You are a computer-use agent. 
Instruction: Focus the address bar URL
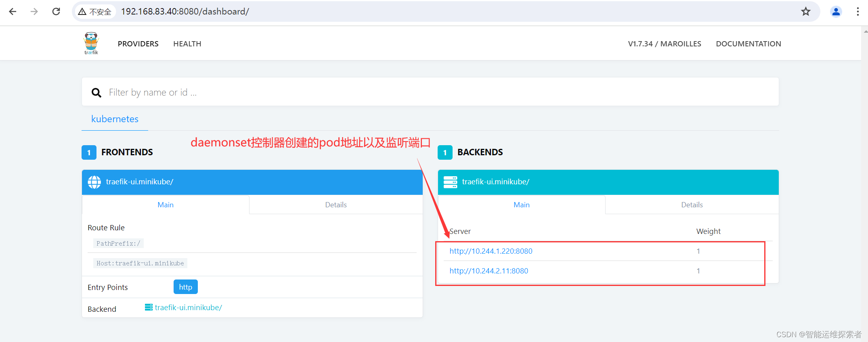click(x=185, y=12)
